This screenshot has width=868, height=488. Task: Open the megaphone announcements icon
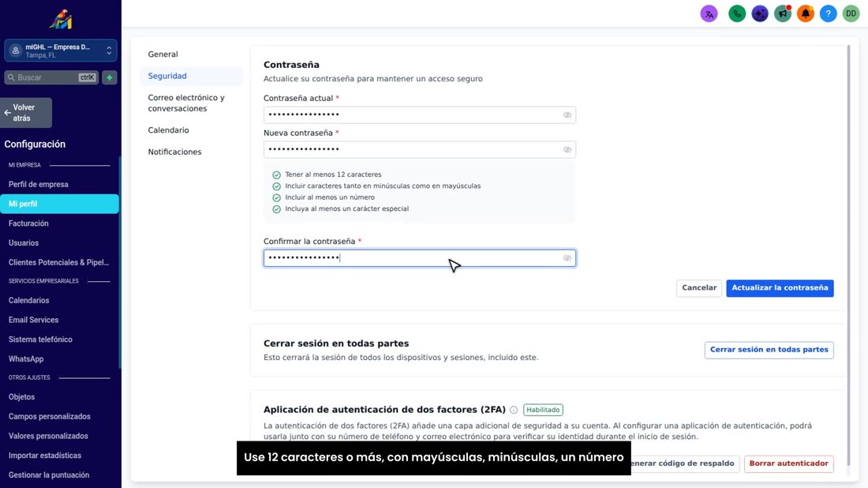tap(783, 14)
